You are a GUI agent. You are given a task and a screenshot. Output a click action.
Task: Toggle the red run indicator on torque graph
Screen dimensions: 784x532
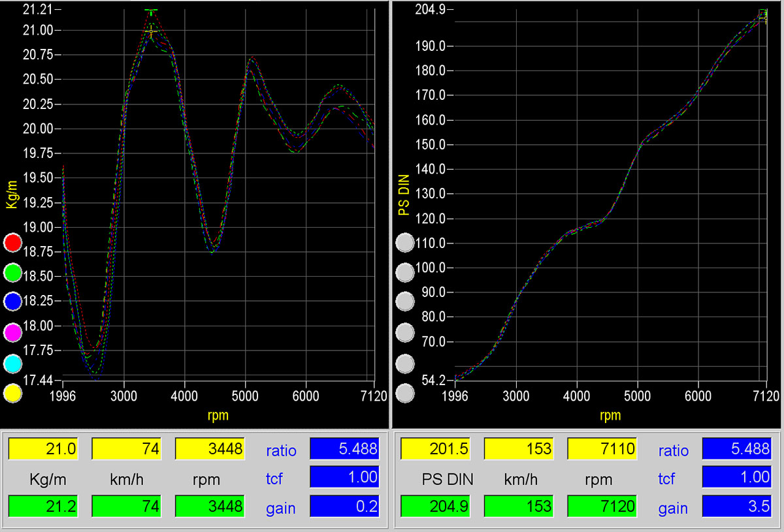tap(13, 243)
